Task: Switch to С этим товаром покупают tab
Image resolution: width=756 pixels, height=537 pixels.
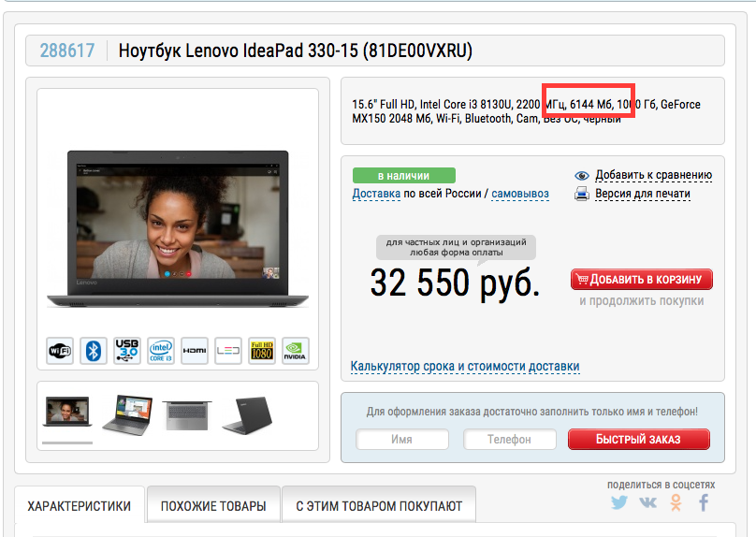Action: [x=379, y=506]
